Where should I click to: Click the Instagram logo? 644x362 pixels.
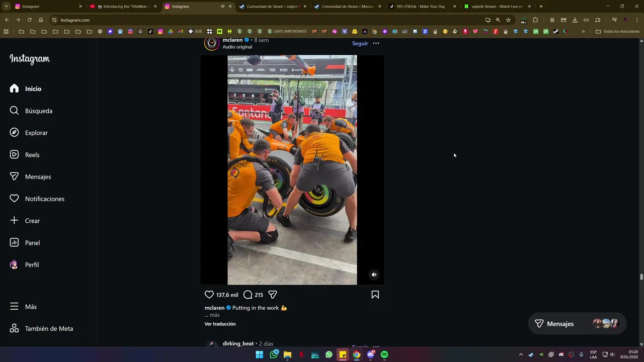click(30, 59)
